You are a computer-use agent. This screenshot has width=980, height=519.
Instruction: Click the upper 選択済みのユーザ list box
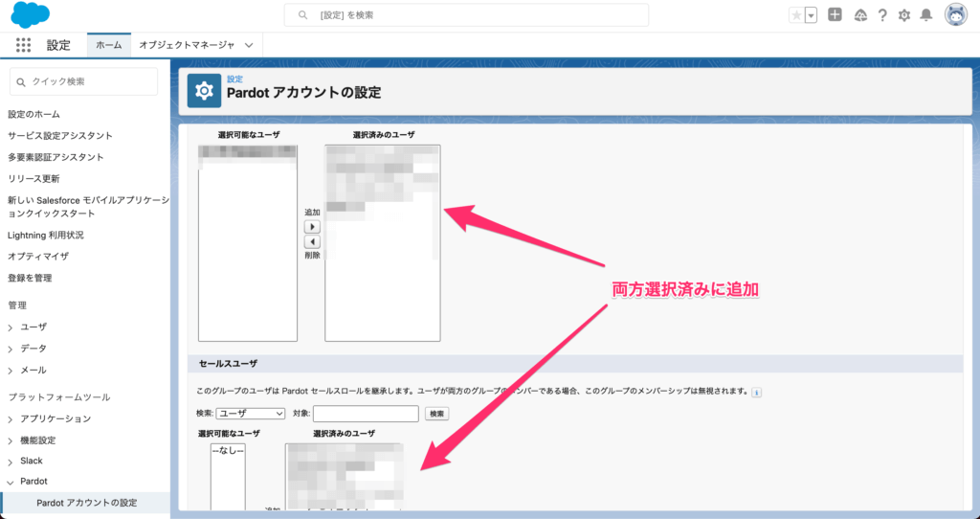pos(383,243)
